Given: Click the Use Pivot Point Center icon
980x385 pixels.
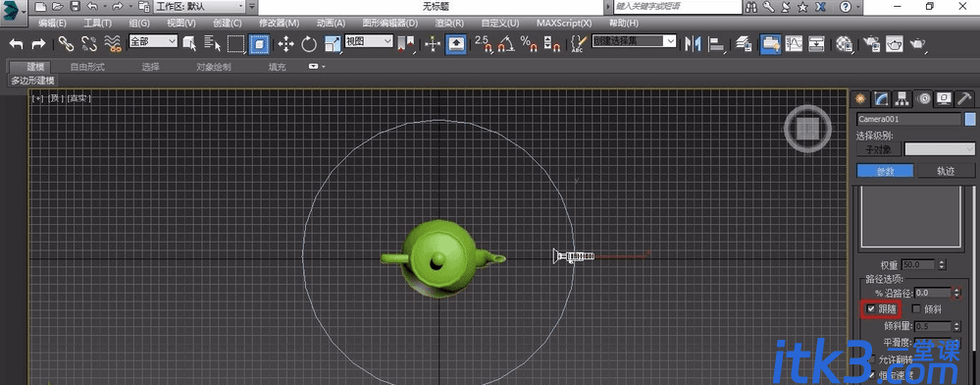Looking at the screenshot, I should [x=406, y=43].
